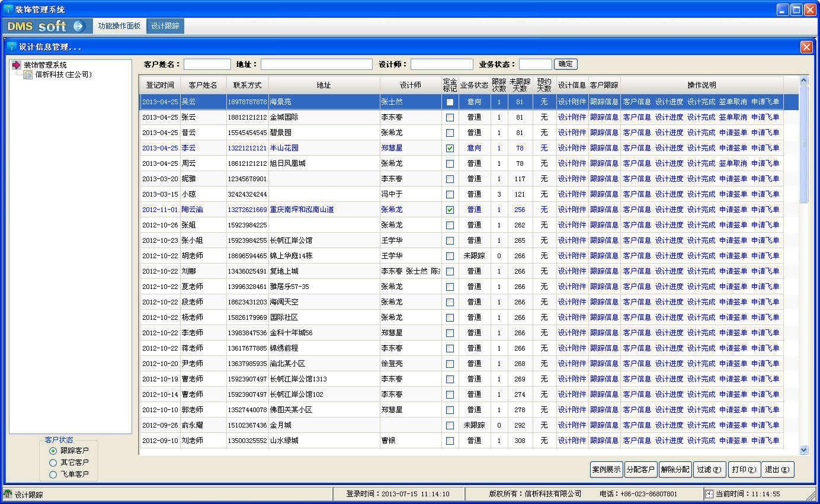Click 未跟踪 status in 胡老师 row
The image size is (820, 504).
pyautogui.click(x=474, y=256)
